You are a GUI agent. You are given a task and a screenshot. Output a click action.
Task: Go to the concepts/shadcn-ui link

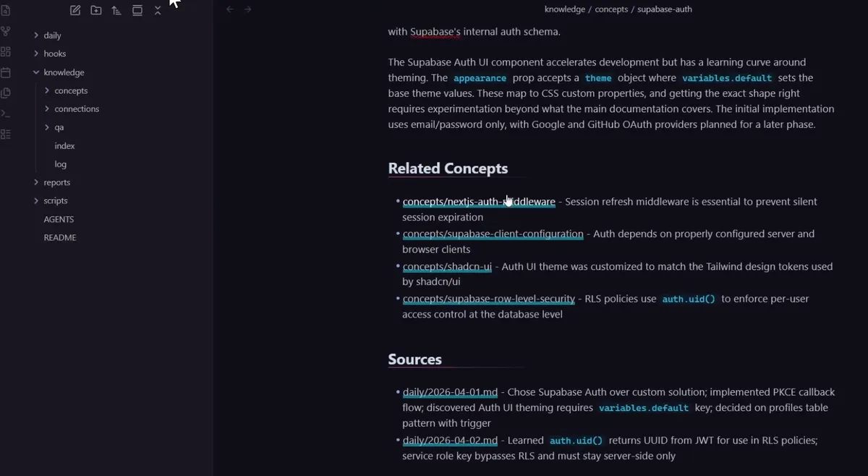(x=447, y=266)
